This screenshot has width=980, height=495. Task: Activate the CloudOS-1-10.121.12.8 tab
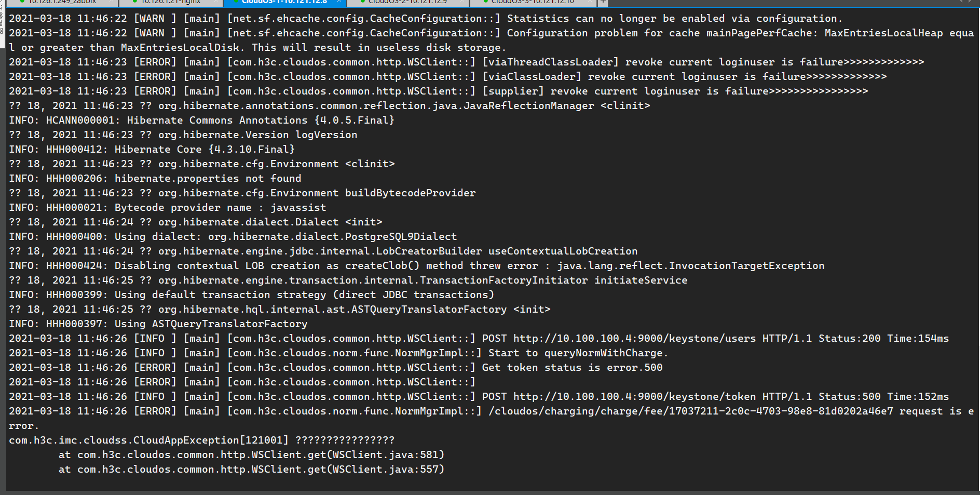284,2
